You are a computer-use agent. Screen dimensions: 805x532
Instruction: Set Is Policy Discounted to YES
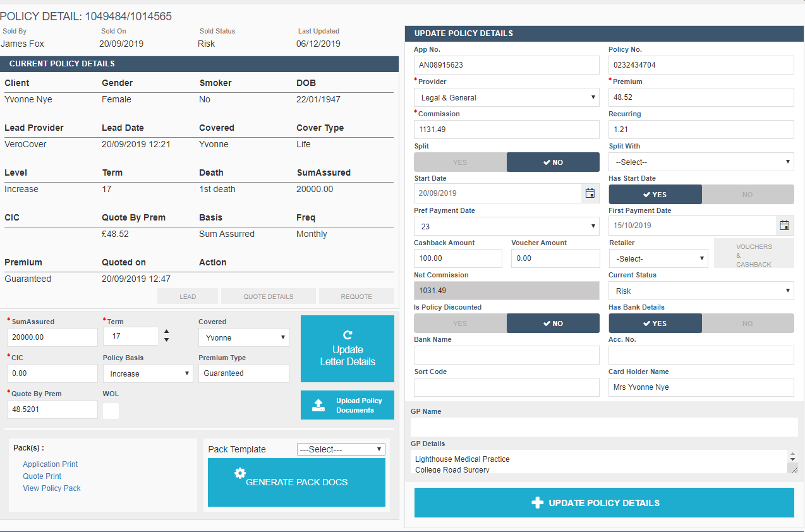(x=460, y=323)
